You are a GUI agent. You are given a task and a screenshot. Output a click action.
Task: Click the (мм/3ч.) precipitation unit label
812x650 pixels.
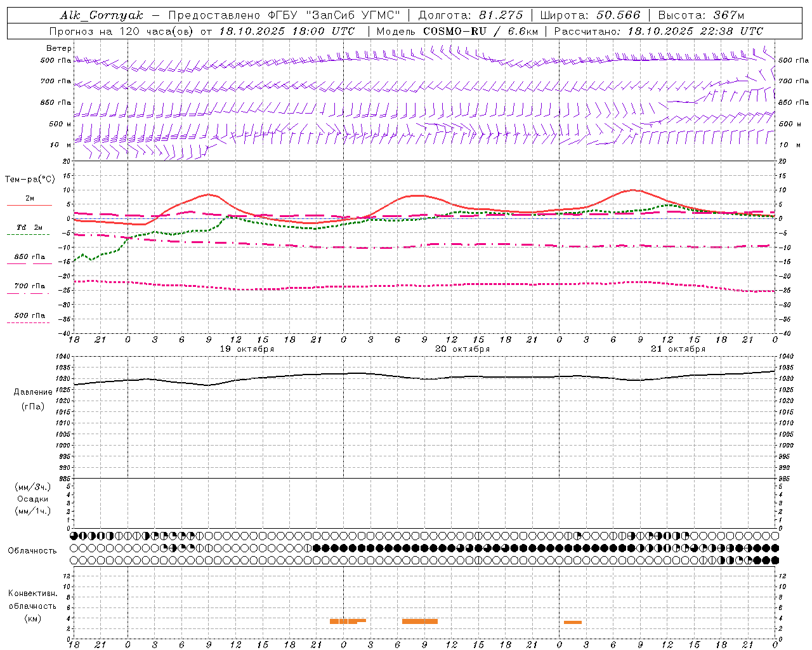coord(33,487)
